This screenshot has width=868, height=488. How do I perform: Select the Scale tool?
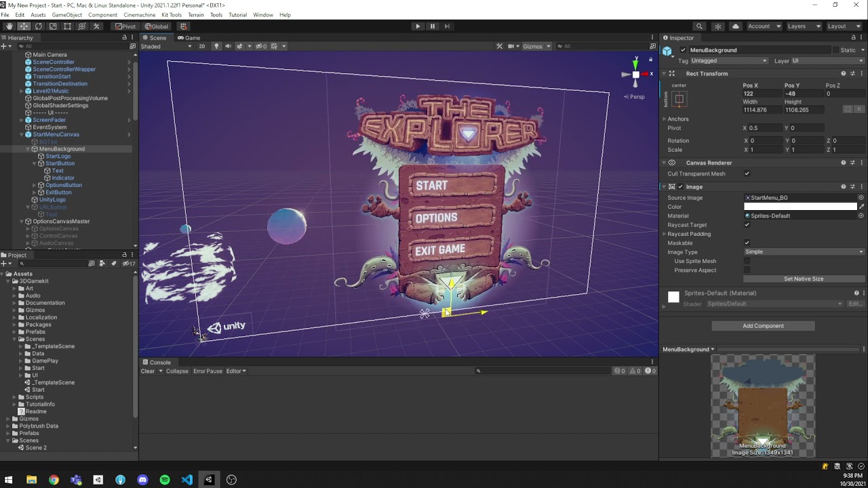(53, 26)
